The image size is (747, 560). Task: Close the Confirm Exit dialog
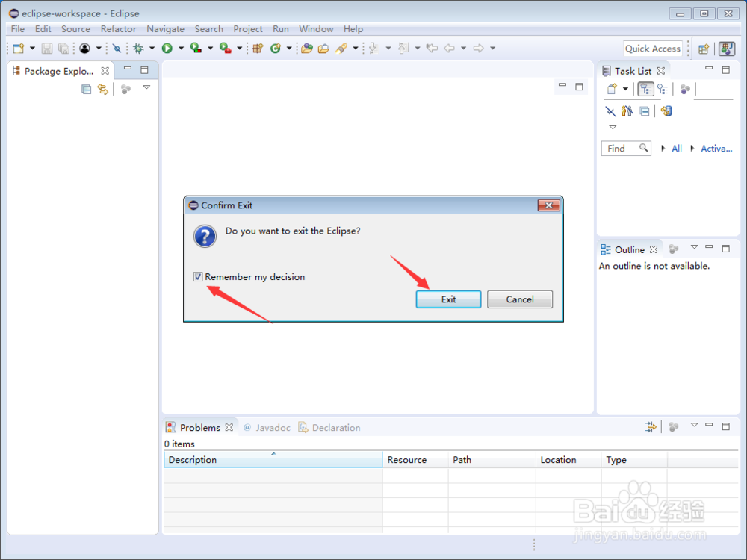[549, 205]
